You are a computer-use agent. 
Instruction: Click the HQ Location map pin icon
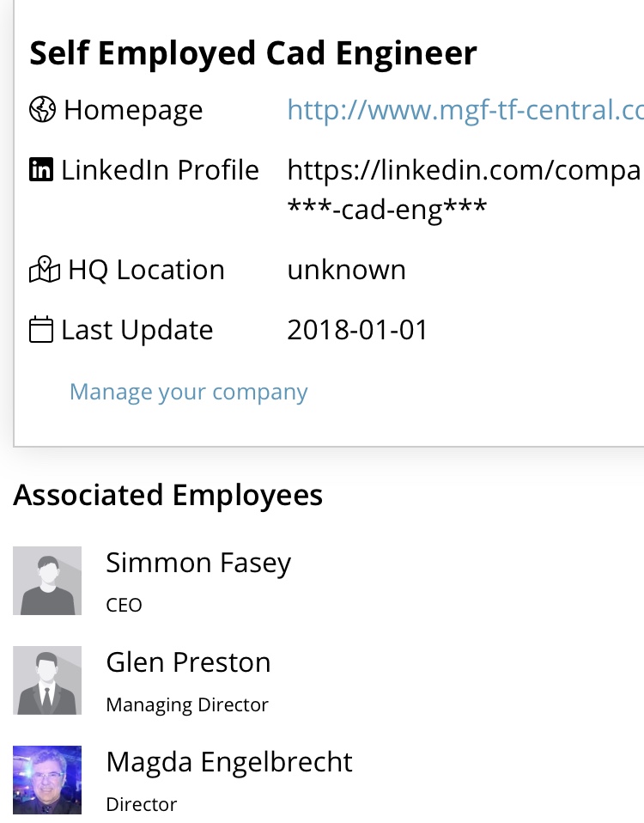[x=45, y=269]
